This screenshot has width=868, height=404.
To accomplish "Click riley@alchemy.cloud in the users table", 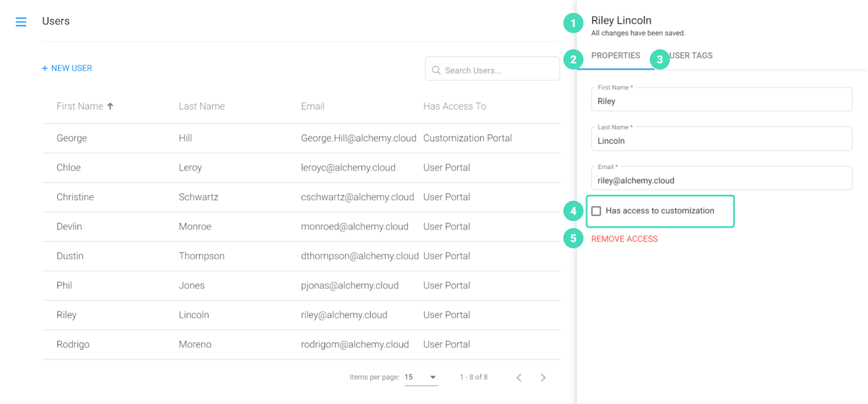I will 344,315.
